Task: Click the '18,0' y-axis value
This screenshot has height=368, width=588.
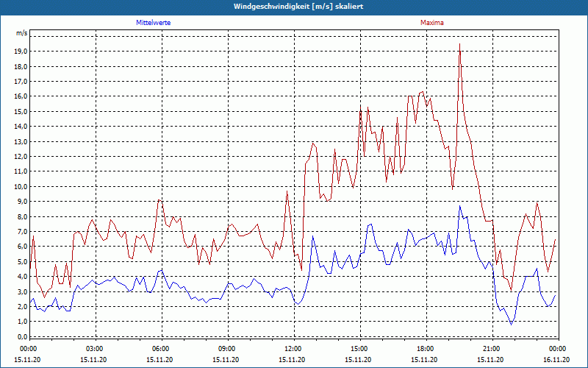Action: (21, 66)
